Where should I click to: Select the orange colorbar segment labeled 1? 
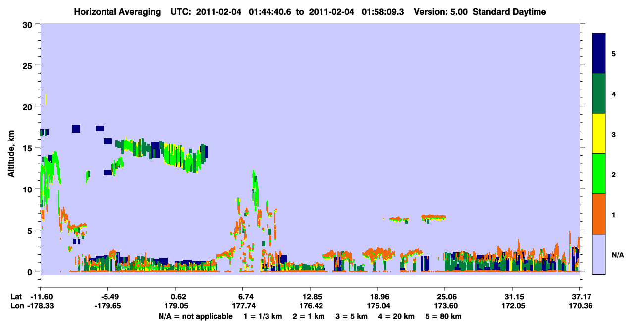[599, 214]
